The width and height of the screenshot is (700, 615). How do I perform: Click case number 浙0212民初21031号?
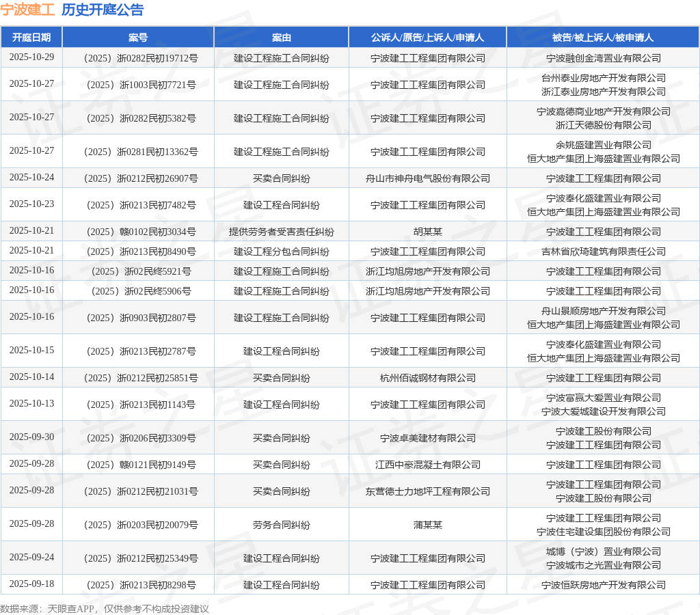tap(141, 491)
